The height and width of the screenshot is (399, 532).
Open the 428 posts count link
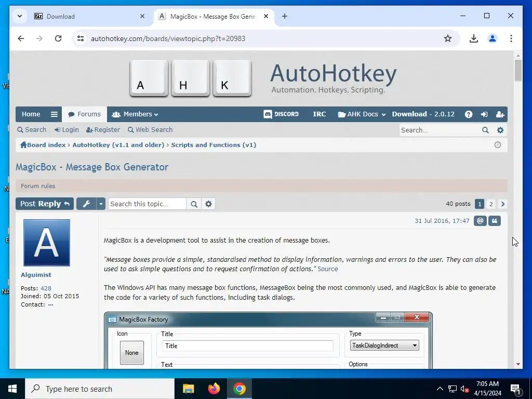(x=46, y=288)
